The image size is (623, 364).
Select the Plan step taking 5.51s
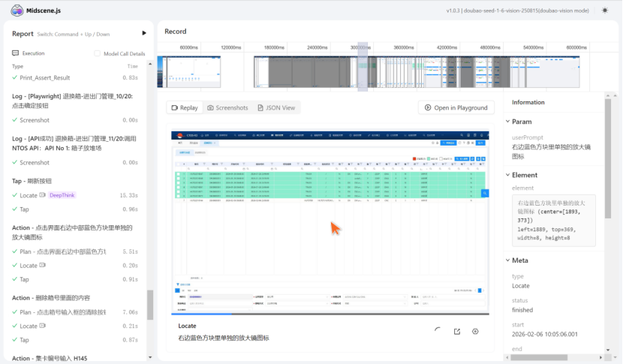pyautogui.click(x=75, y=251)
